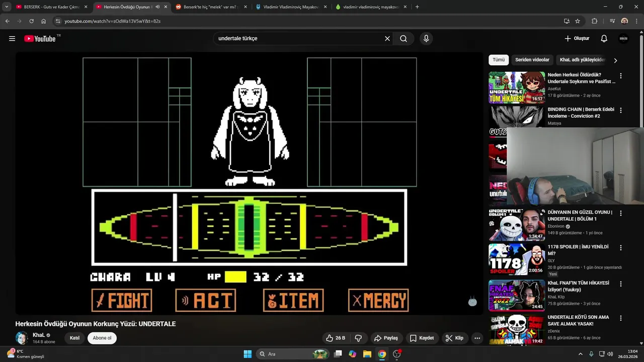Create a clip with the Klip scissors button
644x362 pixels.
[x=454, y=338]
